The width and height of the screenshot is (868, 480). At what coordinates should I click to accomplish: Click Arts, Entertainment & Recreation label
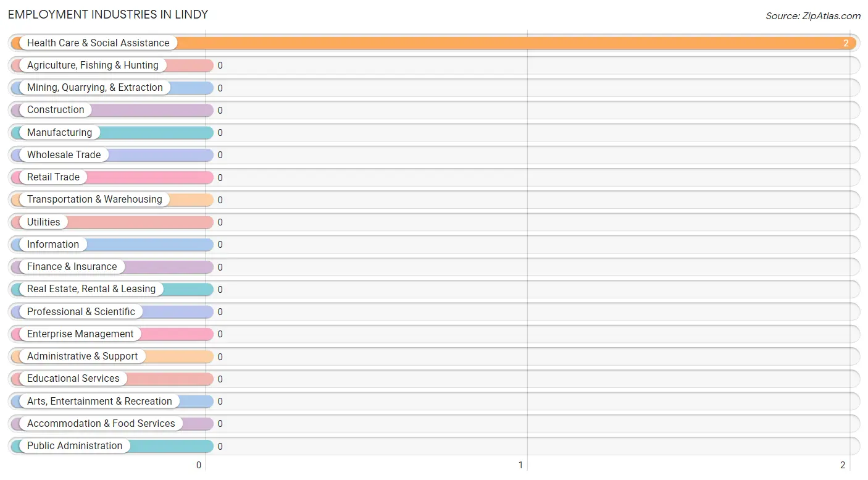(99, 402)
